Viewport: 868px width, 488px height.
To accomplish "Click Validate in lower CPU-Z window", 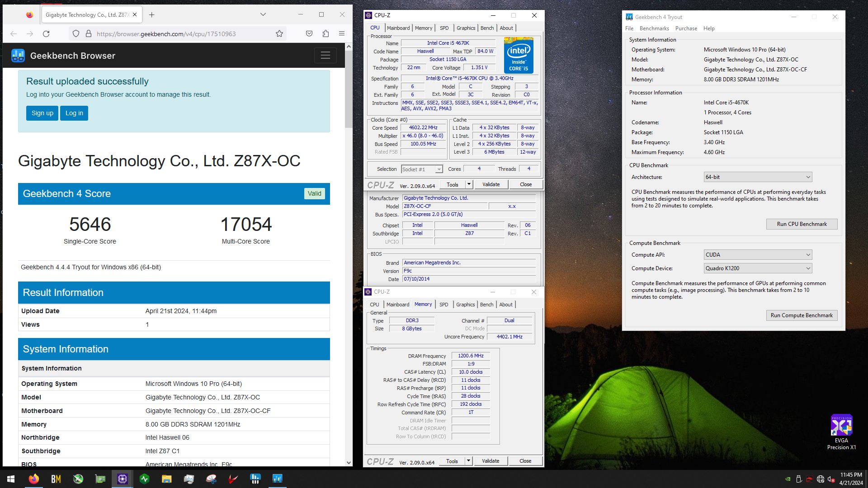I will pyautogui.click(x=491, y=461).
